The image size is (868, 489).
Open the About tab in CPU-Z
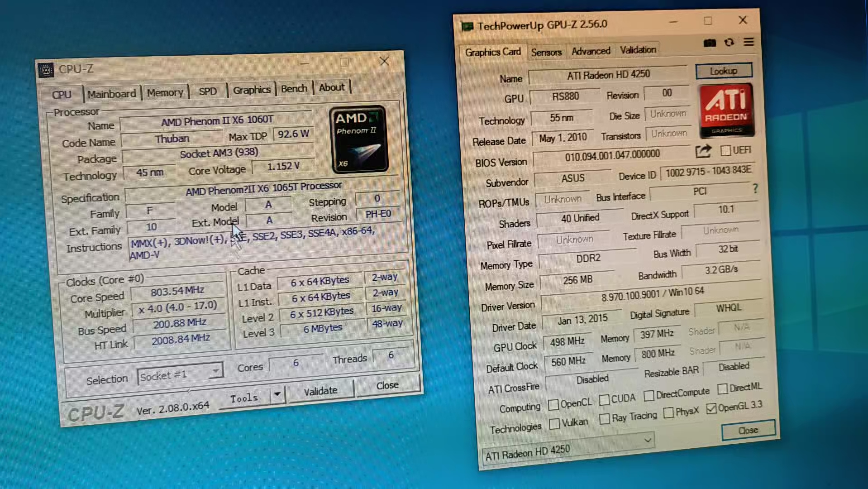332,87
